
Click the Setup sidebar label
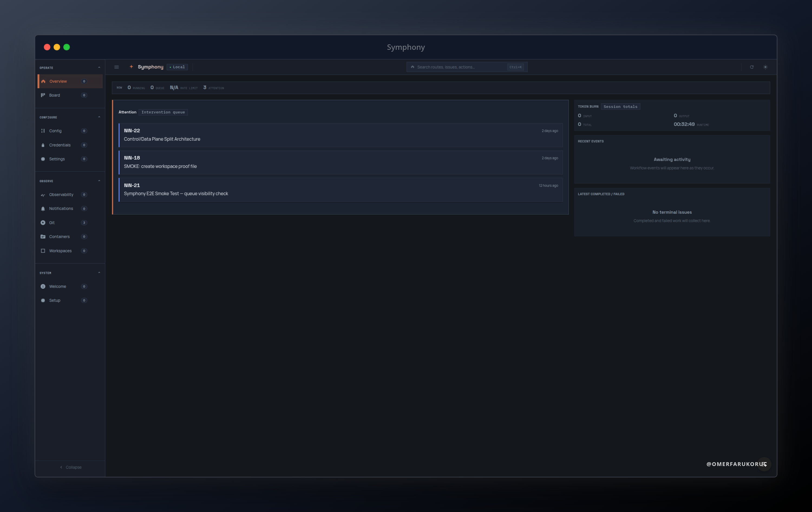pos(55,300)
